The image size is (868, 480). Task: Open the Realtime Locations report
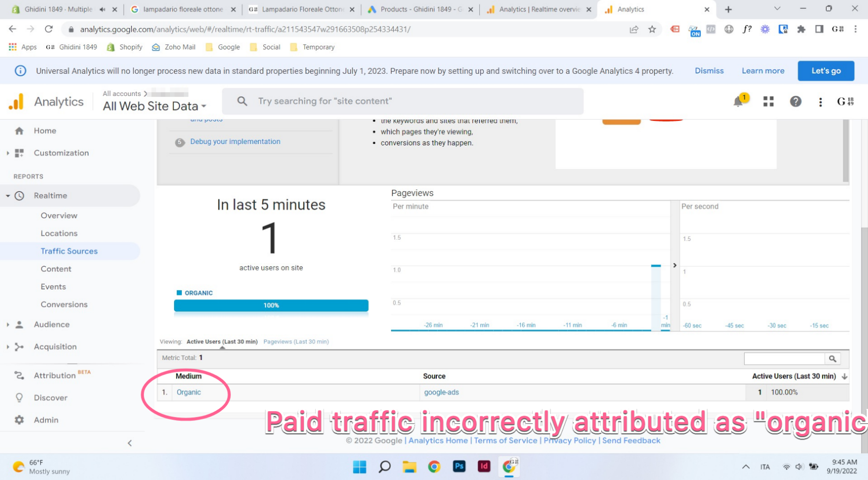click(x=59, y=234)
